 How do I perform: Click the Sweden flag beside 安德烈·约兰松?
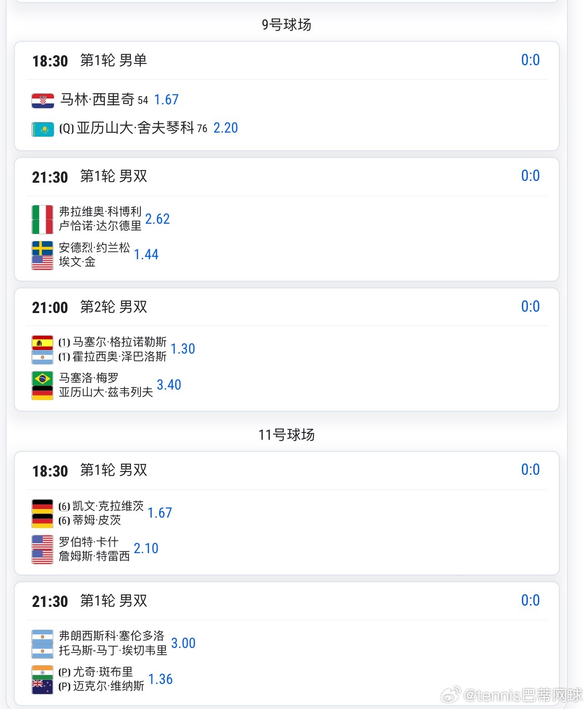pos(42,248)
